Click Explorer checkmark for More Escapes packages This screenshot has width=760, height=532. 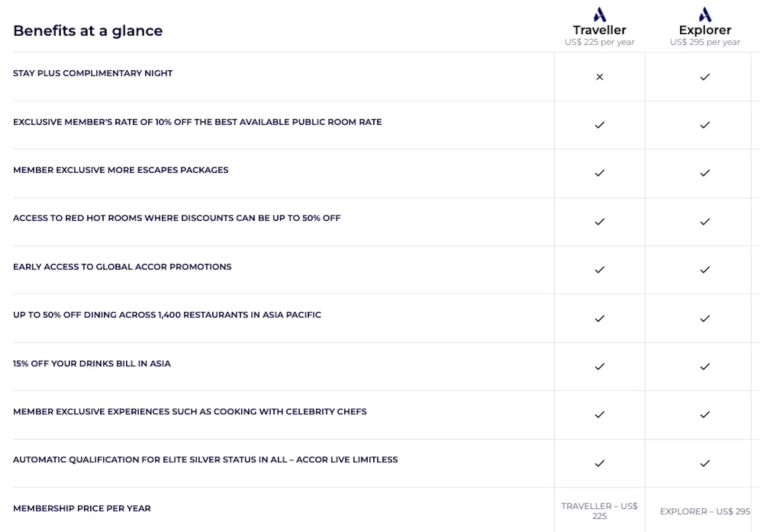point(705,173)
